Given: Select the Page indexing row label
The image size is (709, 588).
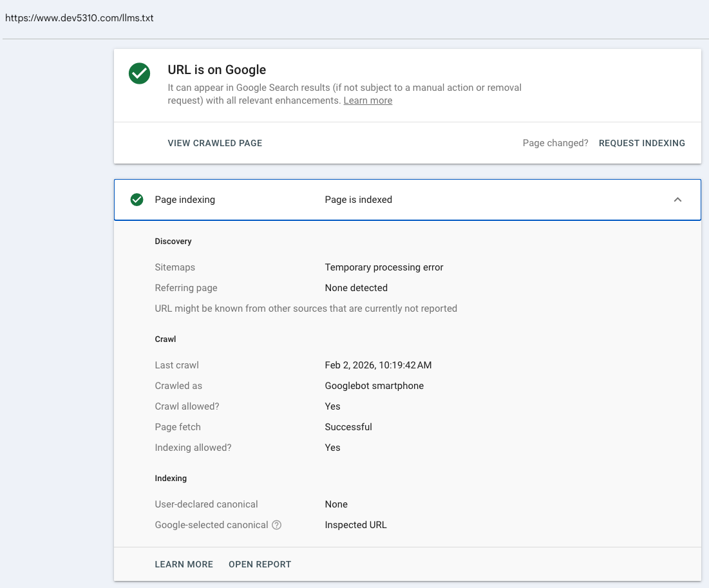Looking at the screenshot, I should tap(185, 200).
